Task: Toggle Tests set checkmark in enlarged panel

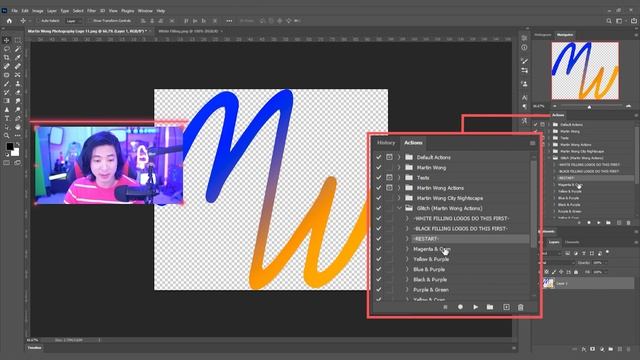Action: tap(379, 178)
